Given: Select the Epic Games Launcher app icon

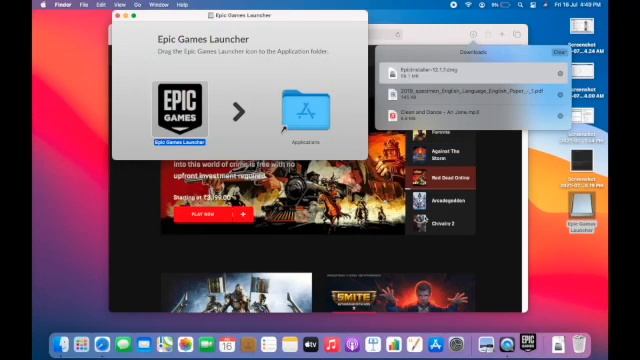Looking at the screenshot, I should coord(180,109).
